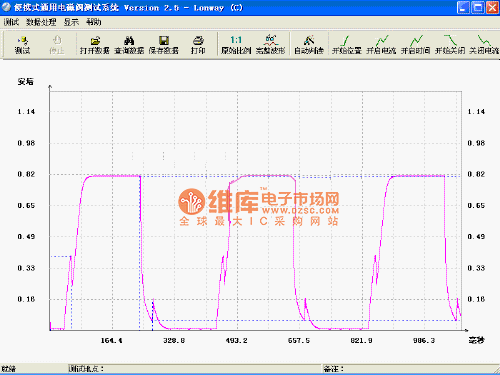Open the 数据处理 data processing menu

click(41, 22)
